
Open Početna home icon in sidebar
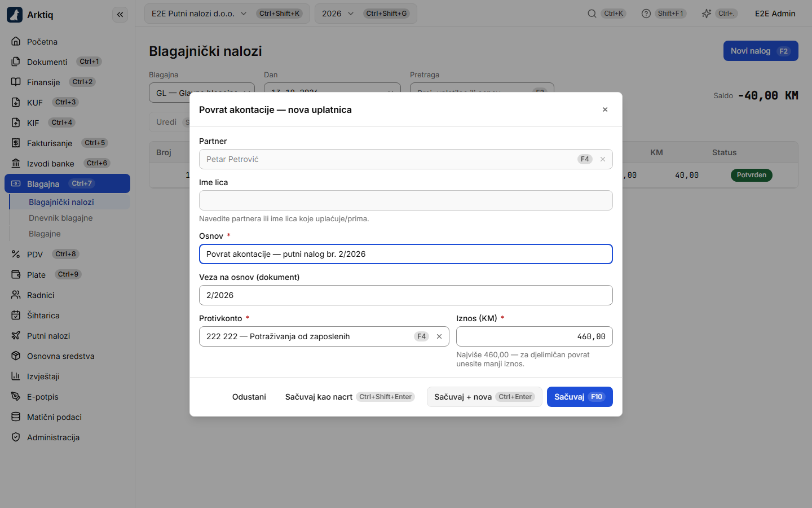click(16, 41)
